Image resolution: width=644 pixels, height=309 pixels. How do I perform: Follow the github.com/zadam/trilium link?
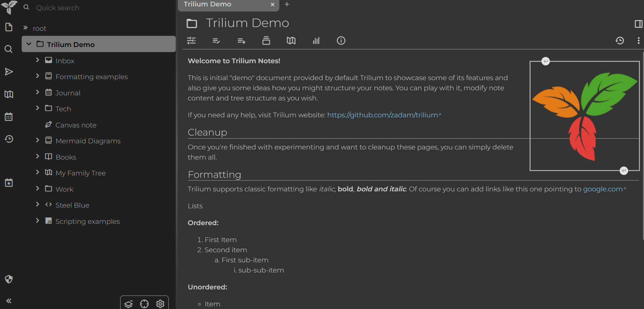click(382, 115)
